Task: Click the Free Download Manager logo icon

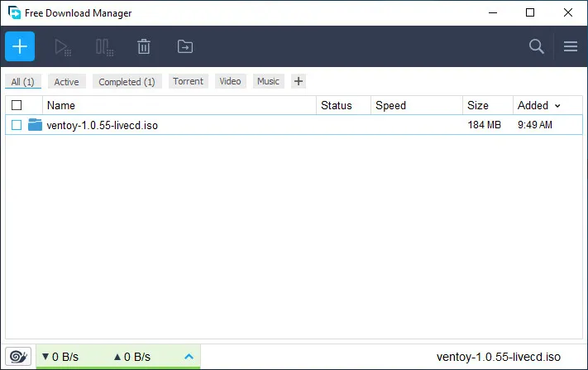Action: (x=14, y=12)
